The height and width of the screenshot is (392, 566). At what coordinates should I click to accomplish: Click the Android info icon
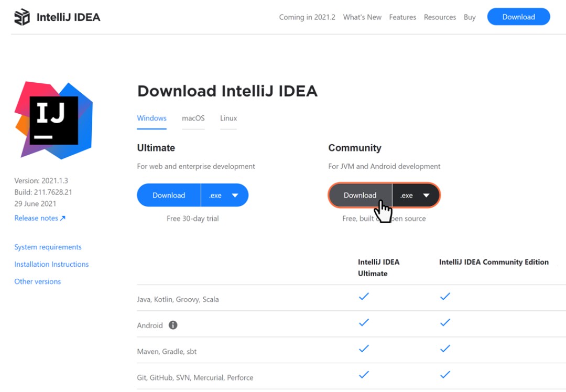click(x=173, y=325)
